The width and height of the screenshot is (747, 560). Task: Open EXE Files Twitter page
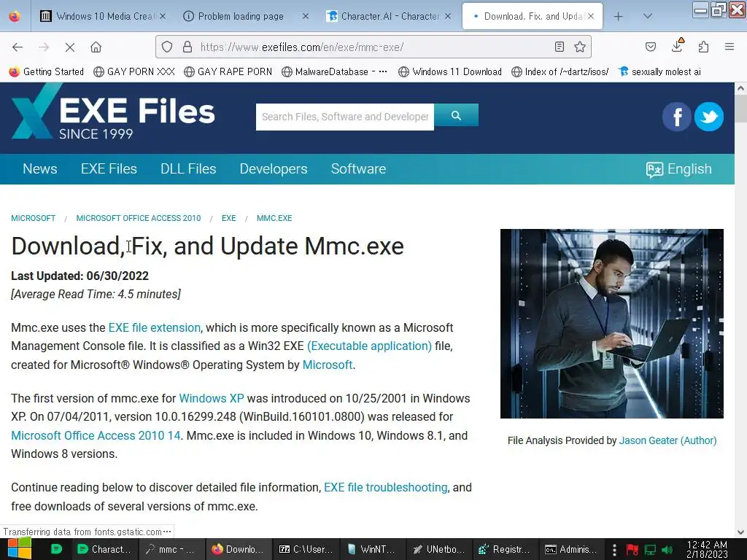[709, 117]
